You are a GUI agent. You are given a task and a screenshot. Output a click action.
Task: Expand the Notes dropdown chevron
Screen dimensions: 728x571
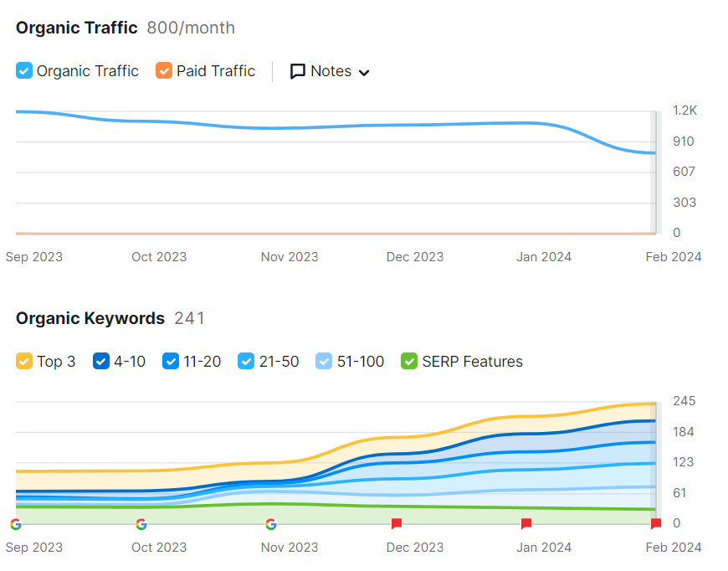coord(365,73)
